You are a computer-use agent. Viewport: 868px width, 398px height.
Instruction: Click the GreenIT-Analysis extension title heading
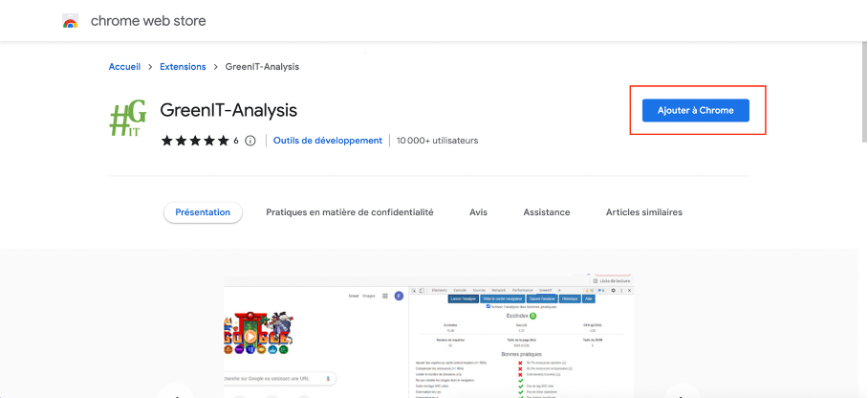[228, 110]
